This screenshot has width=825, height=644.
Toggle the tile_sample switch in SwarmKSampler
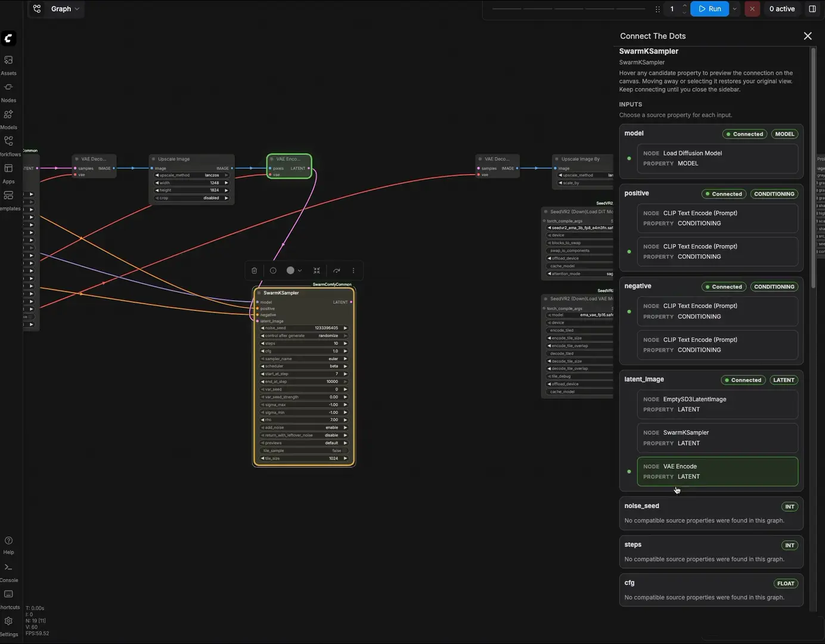(x=304, y=451)
